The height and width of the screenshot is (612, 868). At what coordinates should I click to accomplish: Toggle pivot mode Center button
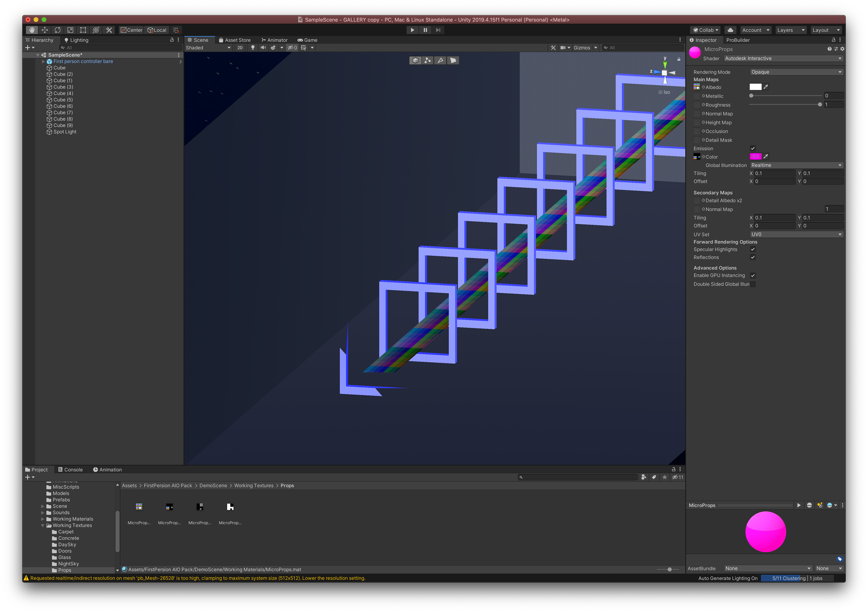pos(131,30)
